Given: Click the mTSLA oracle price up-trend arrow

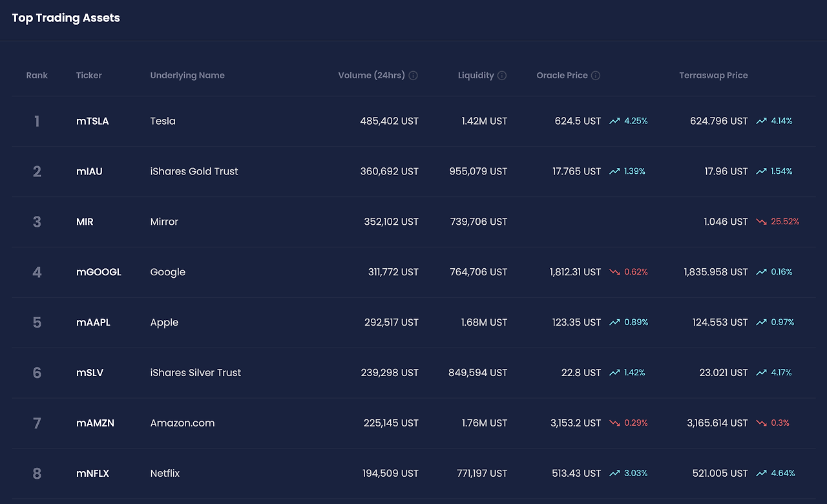Looking at the screenshot, I should (614, 121).
